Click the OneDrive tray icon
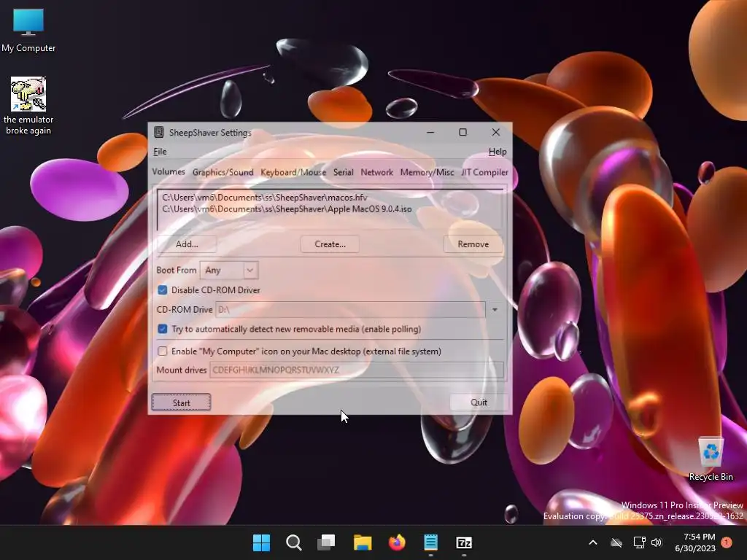Screen dimensions: 747x560 pos(616,542)
